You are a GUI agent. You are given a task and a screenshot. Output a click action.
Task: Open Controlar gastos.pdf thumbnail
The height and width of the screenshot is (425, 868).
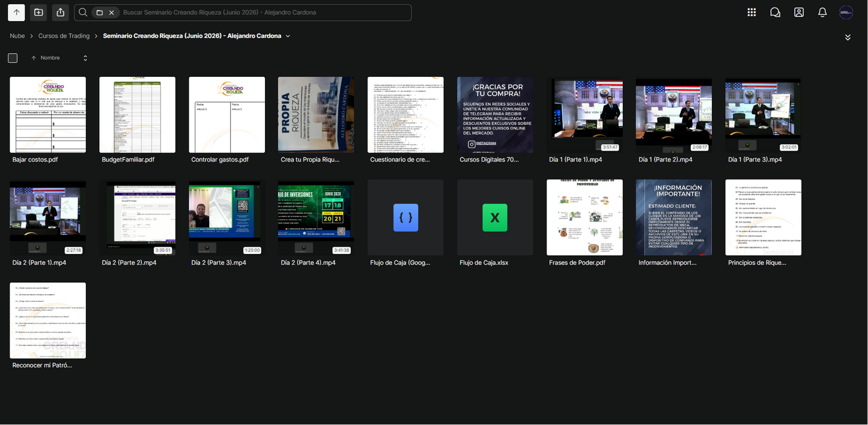pos(226,115)
